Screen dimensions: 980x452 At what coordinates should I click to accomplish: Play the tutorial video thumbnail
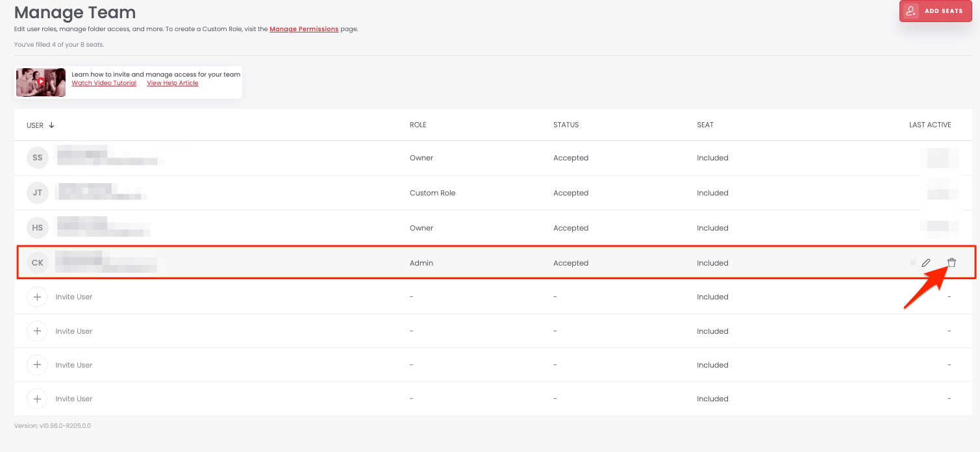tap(41, 82)
